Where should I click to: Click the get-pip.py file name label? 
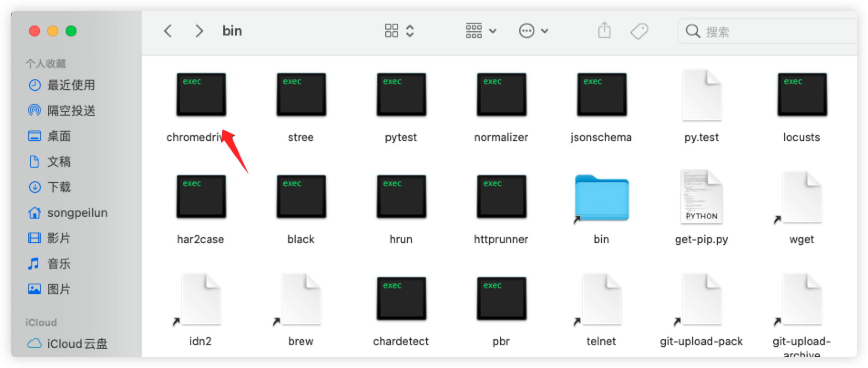(702, 240)
